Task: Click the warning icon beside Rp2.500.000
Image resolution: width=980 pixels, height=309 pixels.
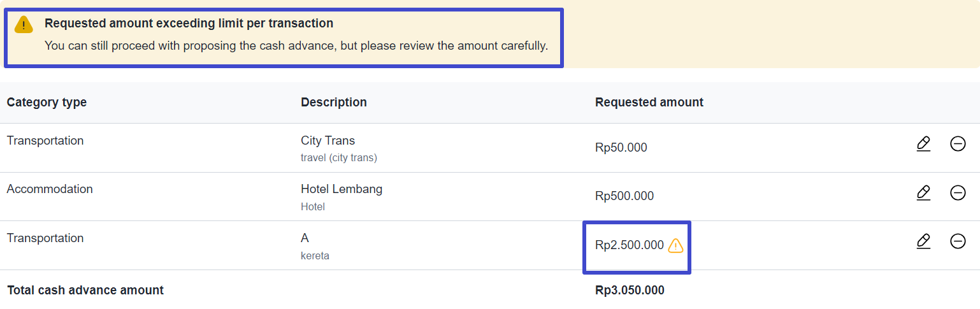Action: (675, 245)
